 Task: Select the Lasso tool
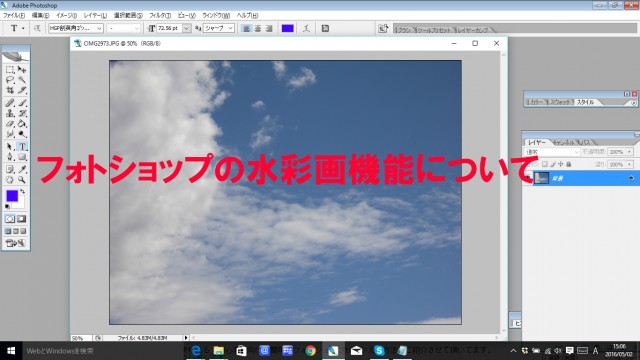click(10, 80)
